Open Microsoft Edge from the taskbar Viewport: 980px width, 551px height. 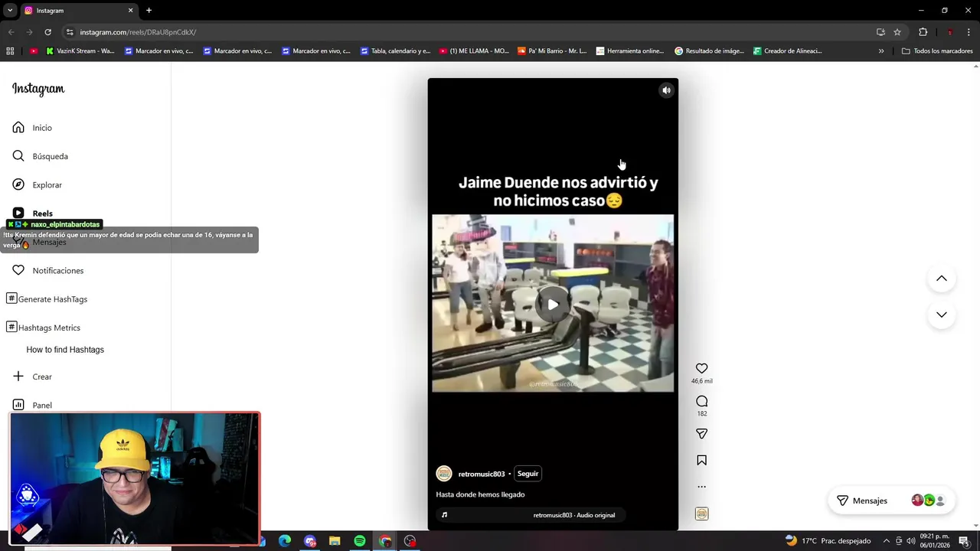coord(285,541)
